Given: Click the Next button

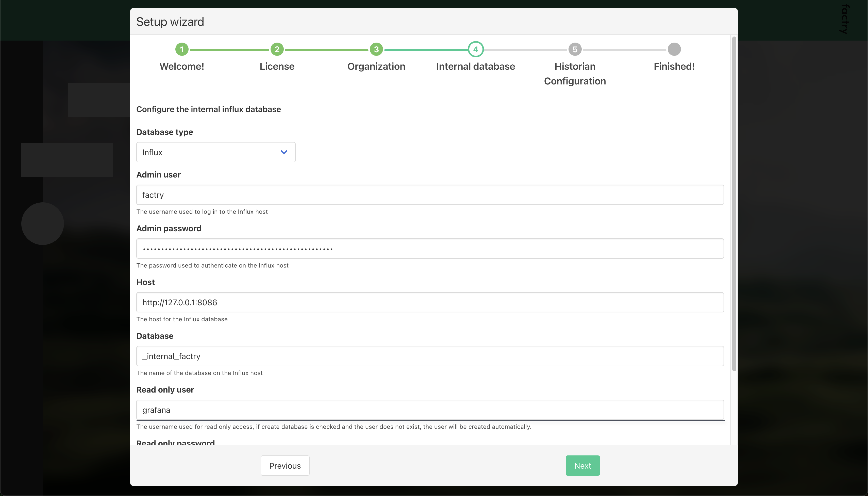Looking at the screenshot, I should coord(582,465).
